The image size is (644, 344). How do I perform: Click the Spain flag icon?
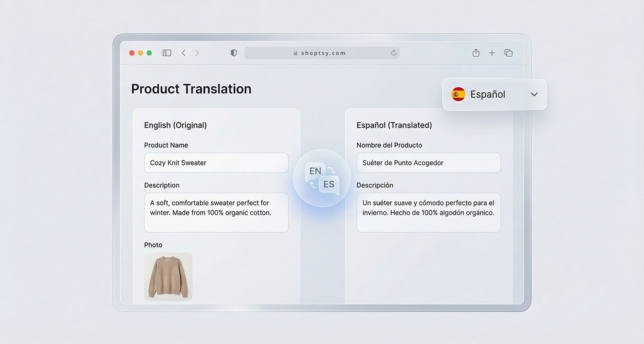458,94
